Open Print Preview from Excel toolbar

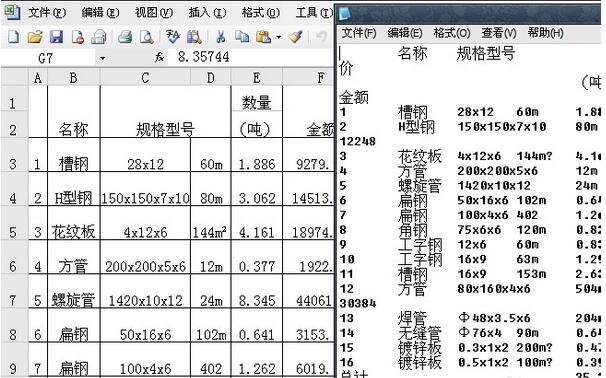[146, 37]
